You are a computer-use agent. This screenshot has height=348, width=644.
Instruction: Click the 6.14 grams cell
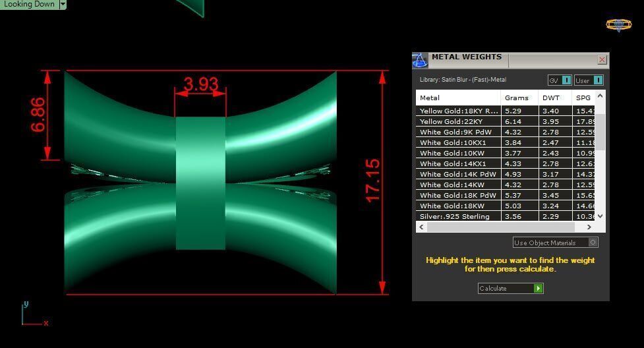[519, 122]
